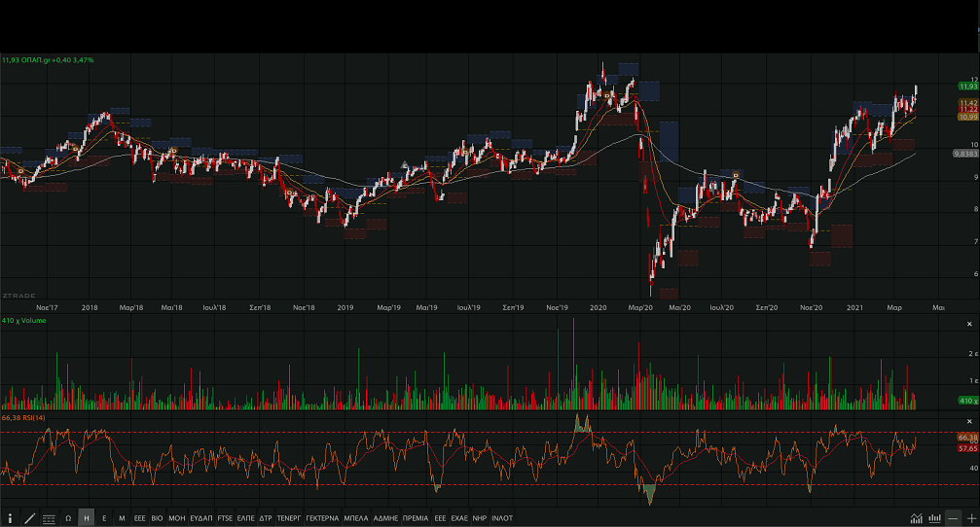Image resolution: width=980 pixels, height=527 pixels.
Task: Click the green 11,93 price marker
Action: (x=967, y=87)
